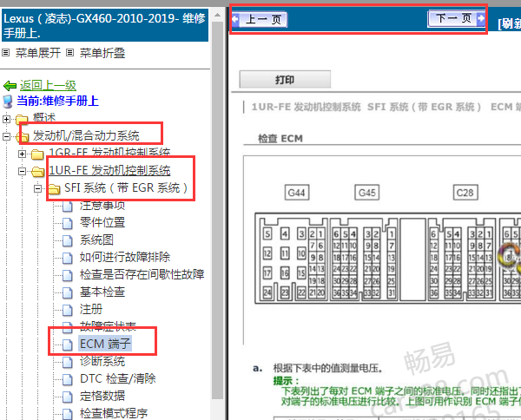Click the ECM connector pin diagram
Image resolution: width=521 pixels, height=420 pixels.
tap(387, 259)
